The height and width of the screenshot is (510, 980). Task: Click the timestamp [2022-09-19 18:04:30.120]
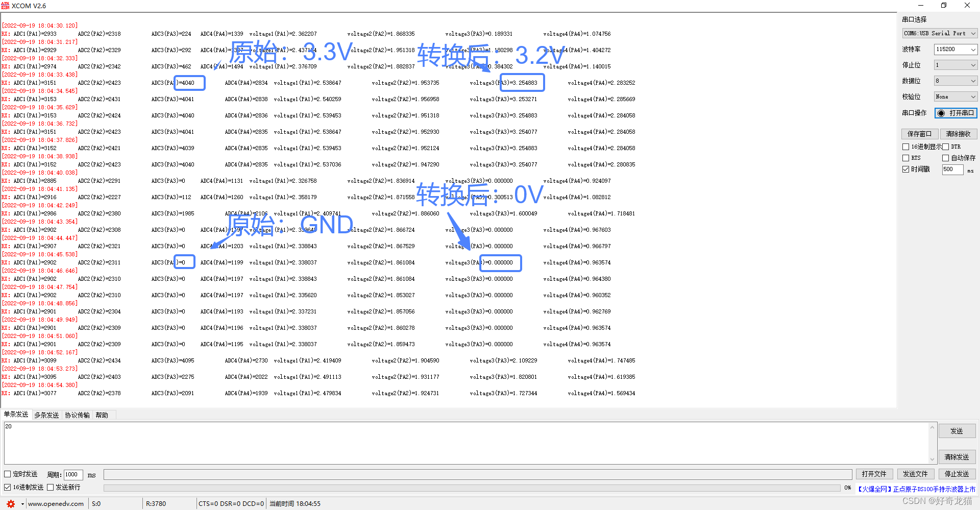pyautogui.click(x=40, y=26)
